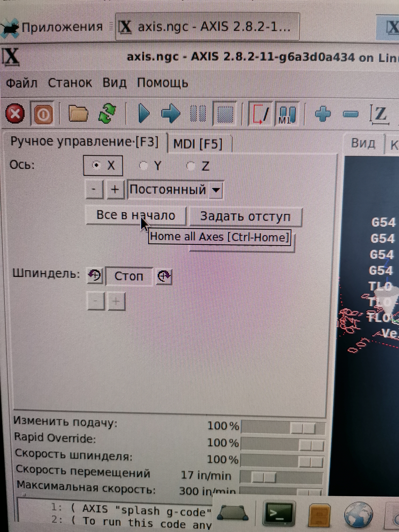The width and height of the screenshot is (399, 532).
Task: Click the Задать отступ button
Action: tap(245, 216)
